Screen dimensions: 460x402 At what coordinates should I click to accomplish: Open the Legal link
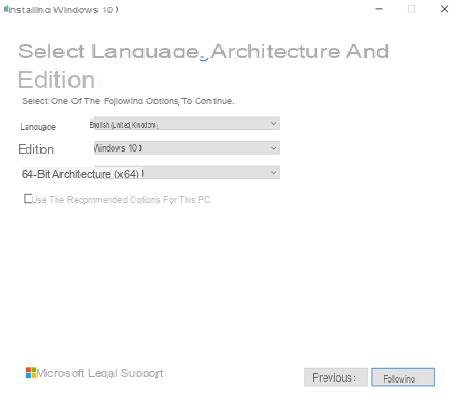coord(103,373)
